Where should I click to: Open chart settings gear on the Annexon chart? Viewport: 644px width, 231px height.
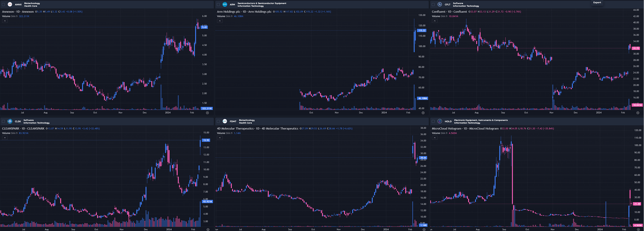tap(207, 113)
